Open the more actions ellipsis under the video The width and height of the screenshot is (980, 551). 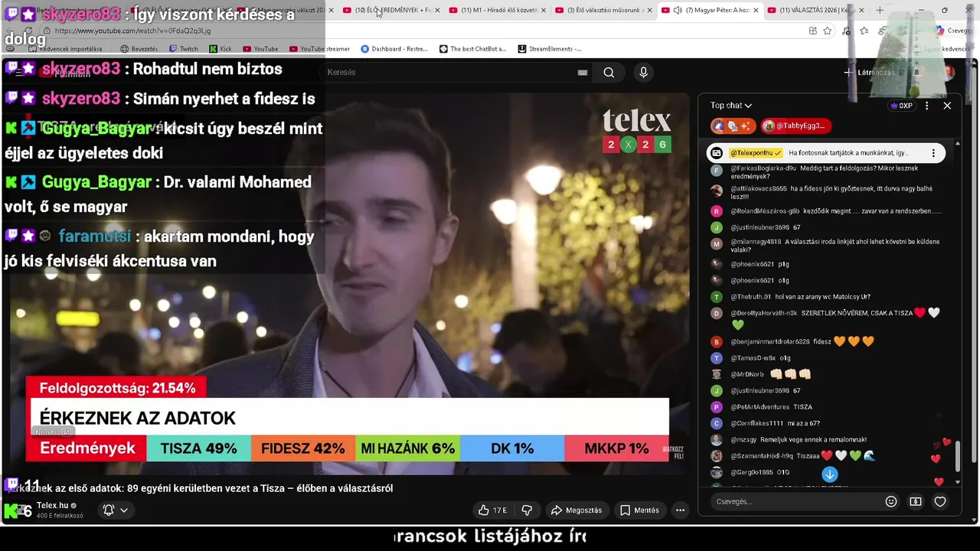pyautogui.click(x=680, y=510)
